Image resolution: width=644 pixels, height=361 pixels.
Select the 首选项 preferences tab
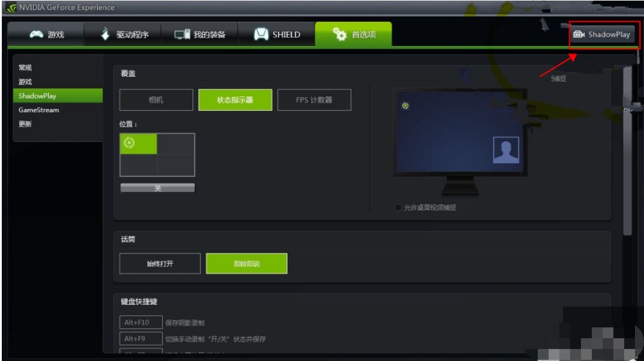click(354, 34)
